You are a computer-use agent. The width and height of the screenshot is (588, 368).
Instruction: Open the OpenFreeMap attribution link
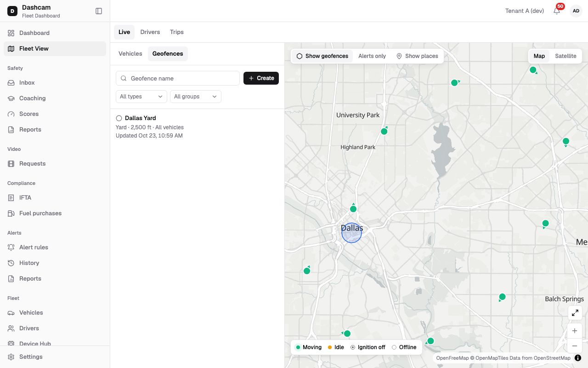tap(452, 358)
